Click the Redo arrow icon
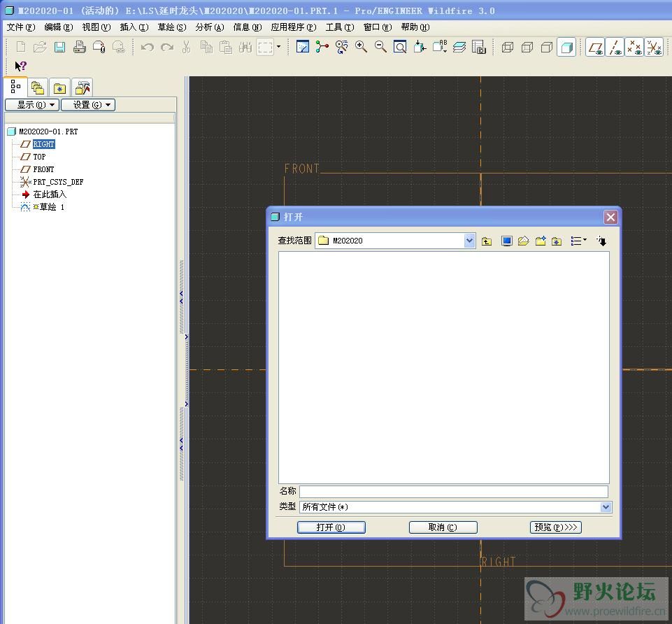672x624 pixels. click(x=166, y=47)
